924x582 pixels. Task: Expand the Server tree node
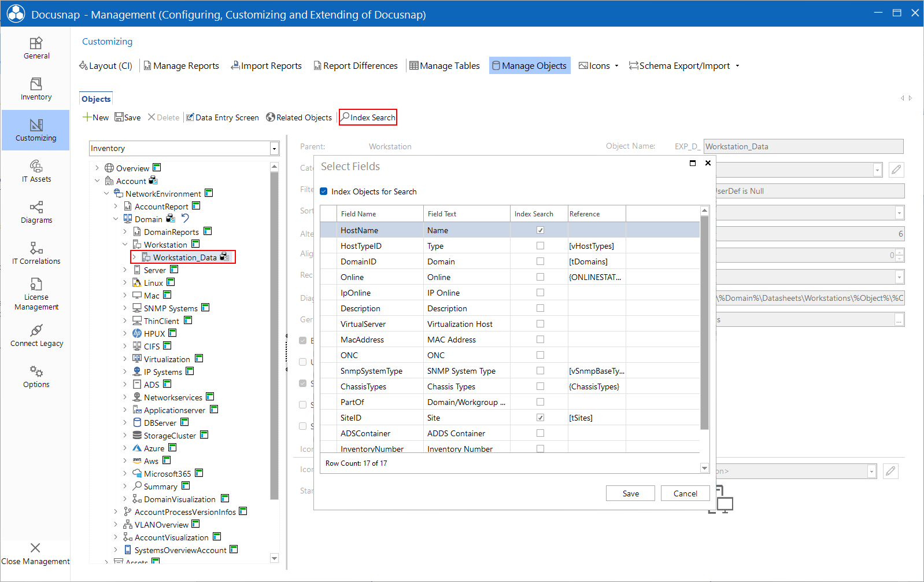click(125, 270)
